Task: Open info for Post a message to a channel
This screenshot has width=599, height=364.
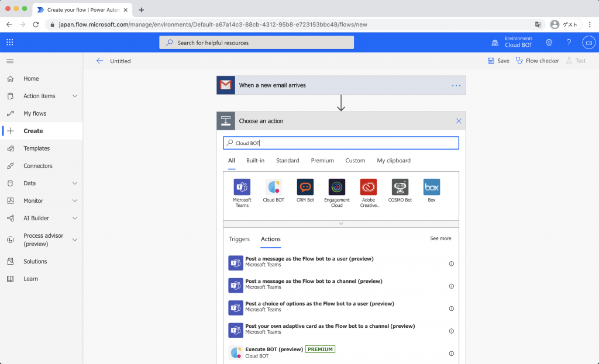Action: pos(451,286)
